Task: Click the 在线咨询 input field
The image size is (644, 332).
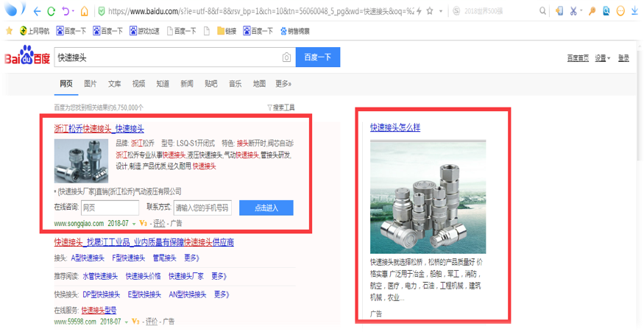Action: (x=110, y=208)
